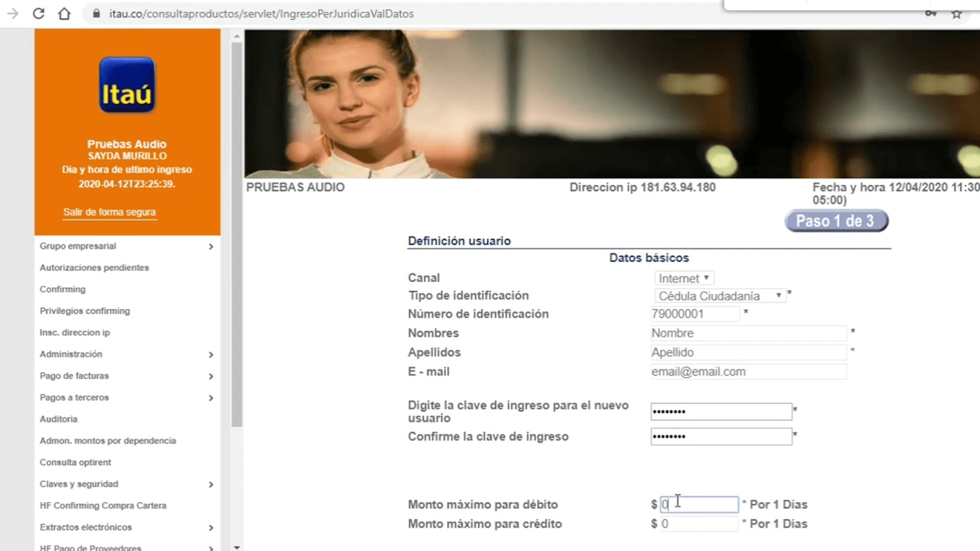
Task: Click the browser reload icon
Action: tap(38, 14)
